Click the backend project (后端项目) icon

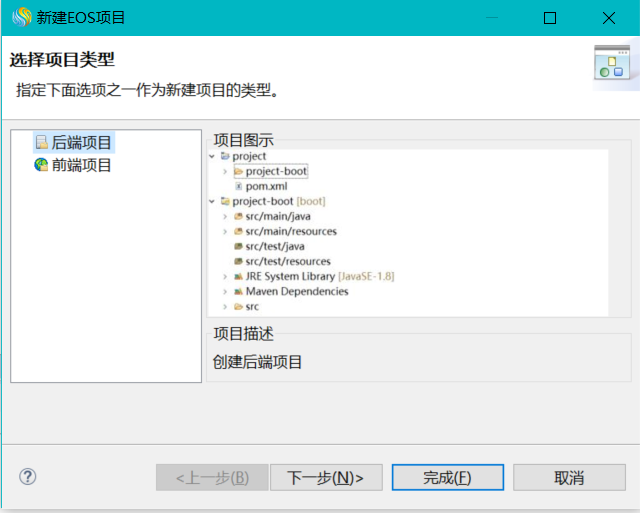tap(41, 143)
